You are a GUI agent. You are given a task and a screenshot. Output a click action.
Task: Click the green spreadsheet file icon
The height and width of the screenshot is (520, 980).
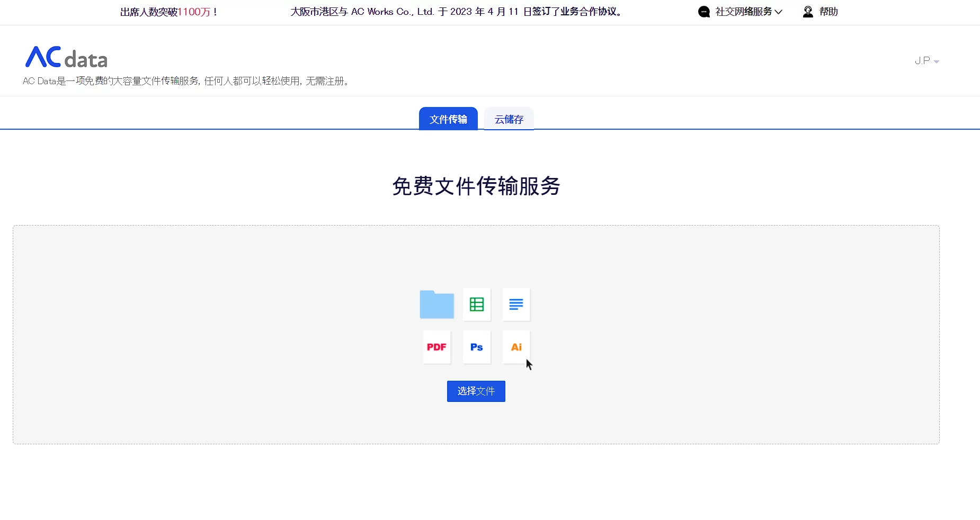click(x=477, y=304)
